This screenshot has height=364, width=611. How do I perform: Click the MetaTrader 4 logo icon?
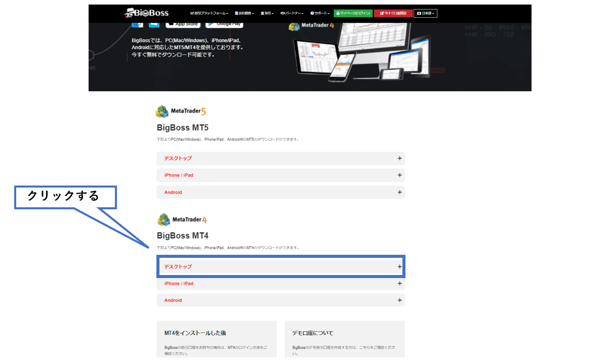tap(163, 218)
